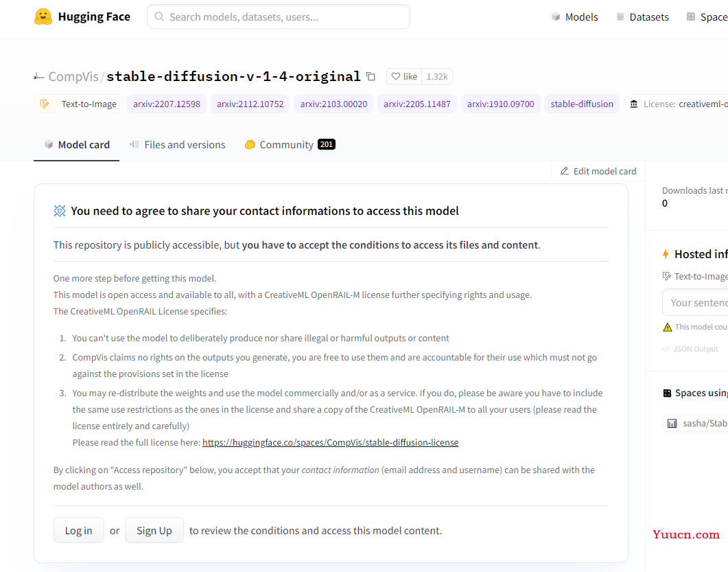Click the Spaces icon in the navbar

[x=691, y=16]
